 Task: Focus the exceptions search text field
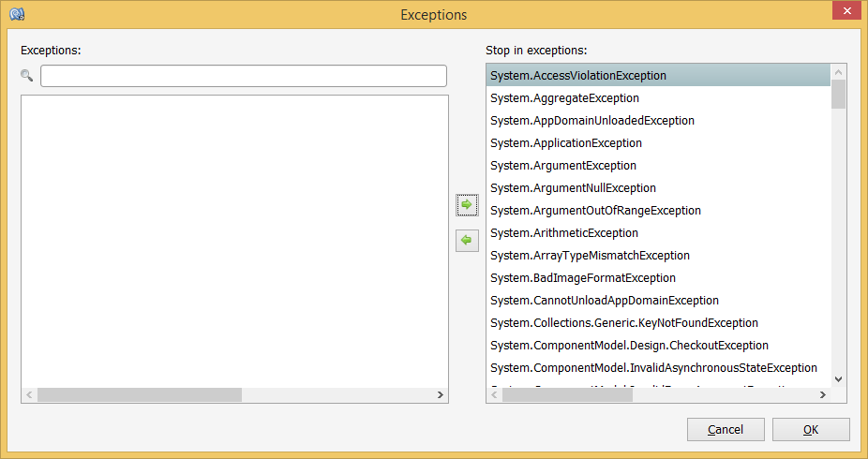click(x=244, y=76)
